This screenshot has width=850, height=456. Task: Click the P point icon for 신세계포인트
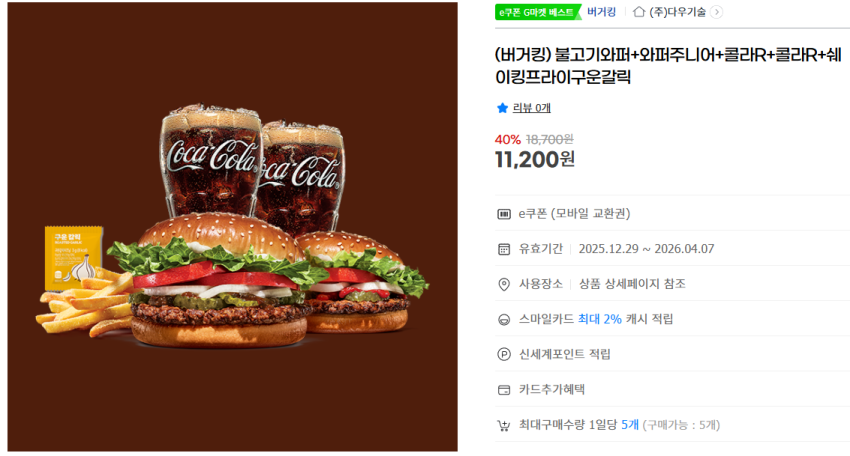click(504, 355)
